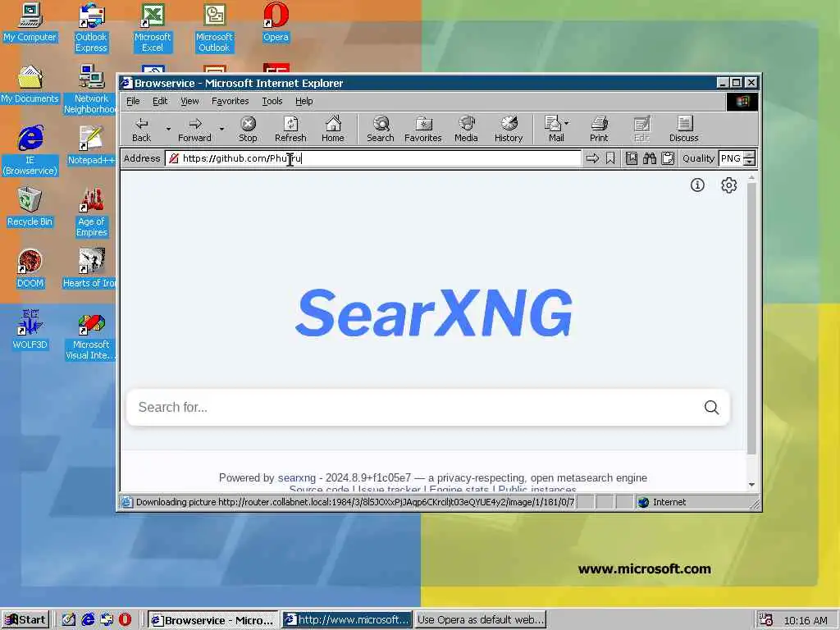This screenshot has height=630, width=840.
Task: Launch Internet Explorer from quick launch
Action: coord(88,620)
